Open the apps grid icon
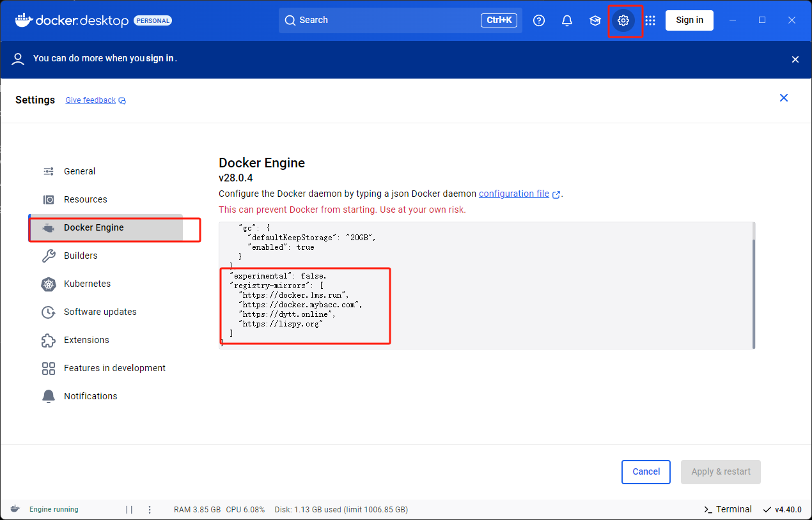 click(x=650, y=20)
